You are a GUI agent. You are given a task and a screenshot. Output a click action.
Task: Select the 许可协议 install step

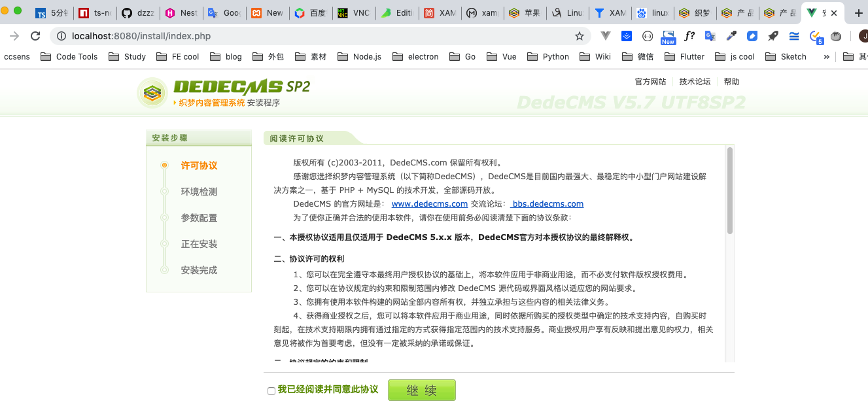pyautogui.click(x=199, y=165)
